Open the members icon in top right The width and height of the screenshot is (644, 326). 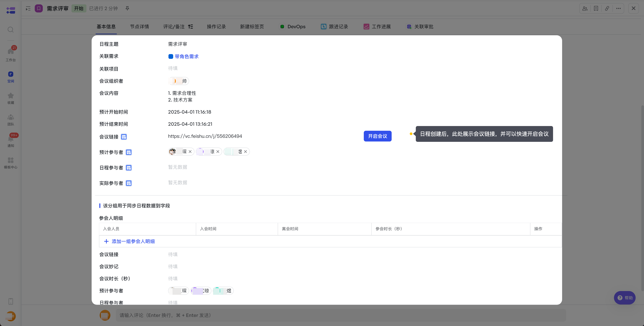click(x=585, y=9)
